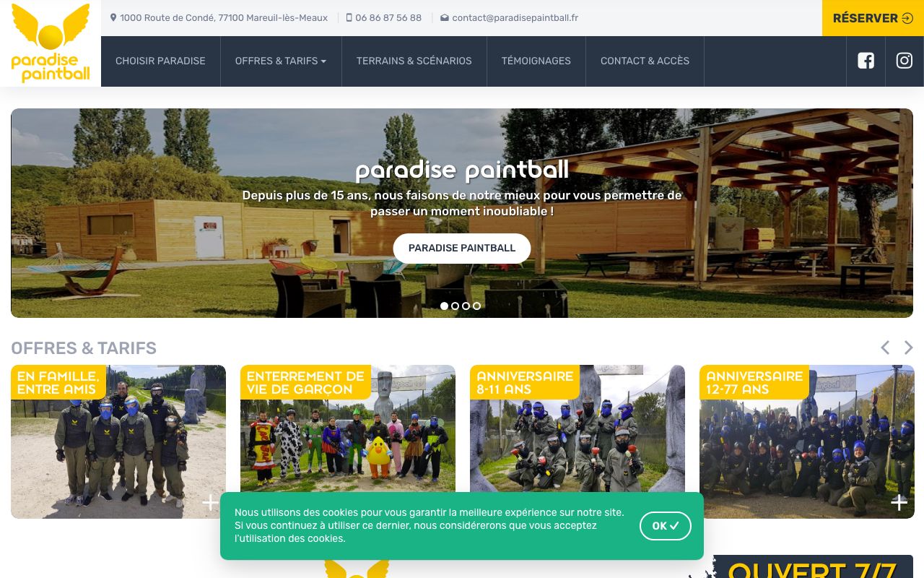Open the Instagram profile icon

tap(905, 61)
